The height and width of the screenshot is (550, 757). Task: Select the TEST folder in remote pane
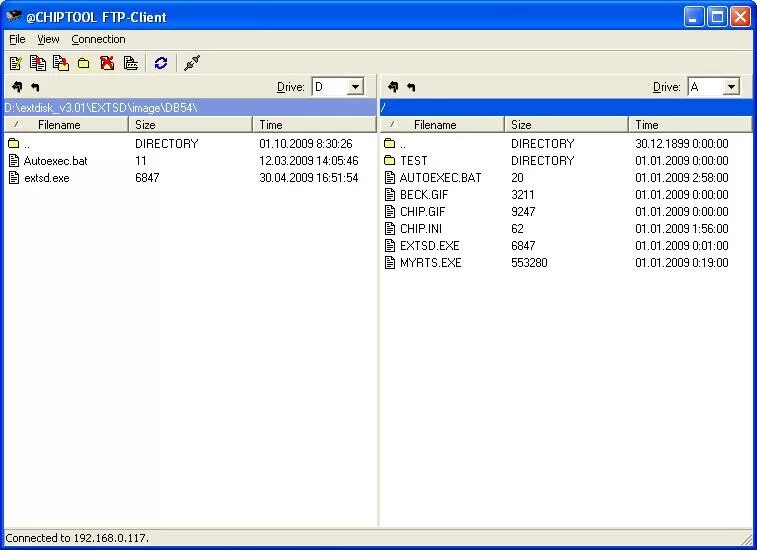[414, 161]
